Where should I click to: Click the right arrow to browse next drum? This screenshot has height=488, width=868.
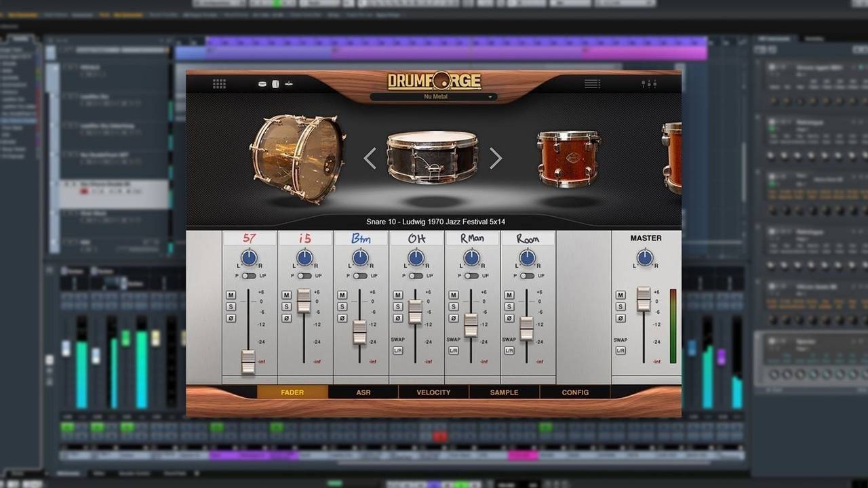(496, 158)
